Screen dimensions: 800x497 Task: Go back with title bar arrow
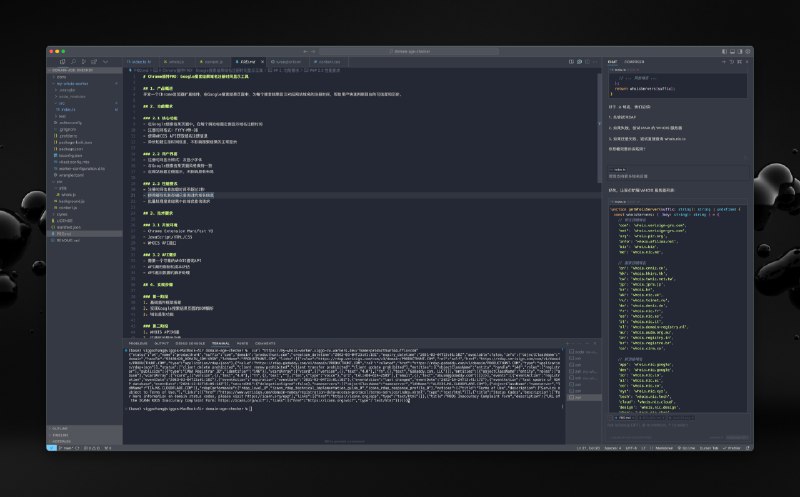(305, 52)
